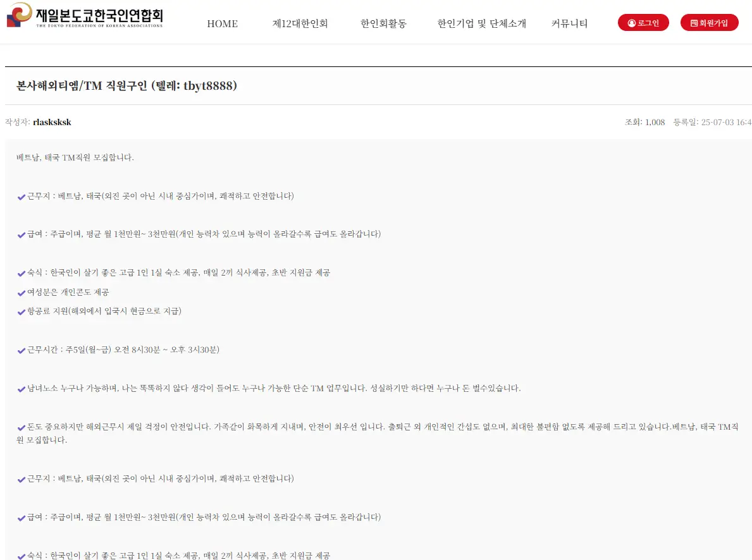
Task: Open the 제12대한인회 menu
Action: pos(300,23)
